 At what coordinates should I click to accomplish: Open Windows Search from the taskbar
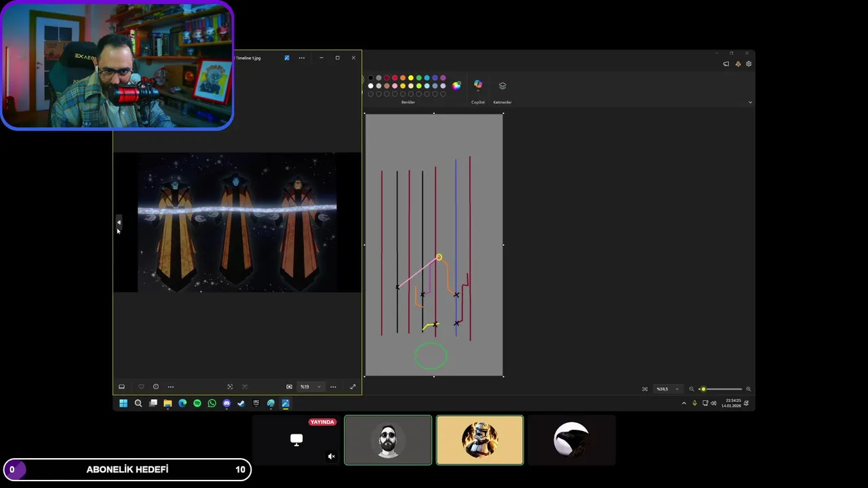[x=138, y=403]
